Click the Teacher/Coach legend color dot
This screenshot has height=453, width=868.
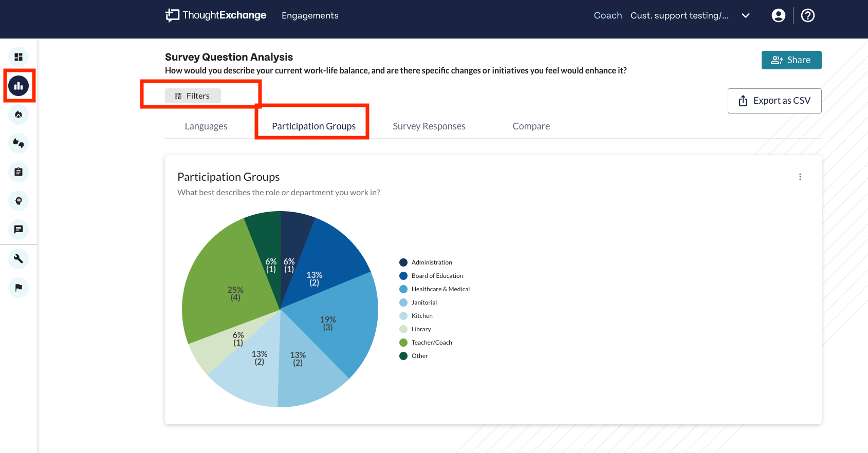[x=403, y=343]
